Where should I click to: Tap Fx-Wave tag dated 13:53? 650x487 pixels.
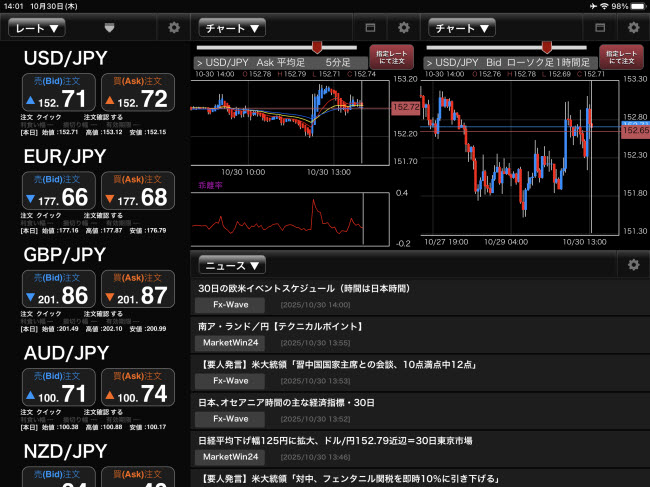click(230, 381)
